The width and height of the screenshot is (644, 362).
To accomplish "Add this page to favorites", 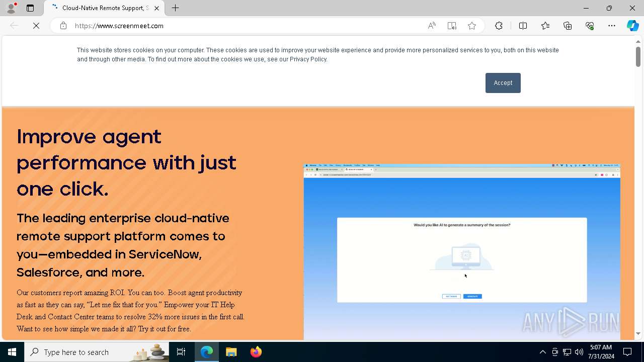I will tap(472, 26).
